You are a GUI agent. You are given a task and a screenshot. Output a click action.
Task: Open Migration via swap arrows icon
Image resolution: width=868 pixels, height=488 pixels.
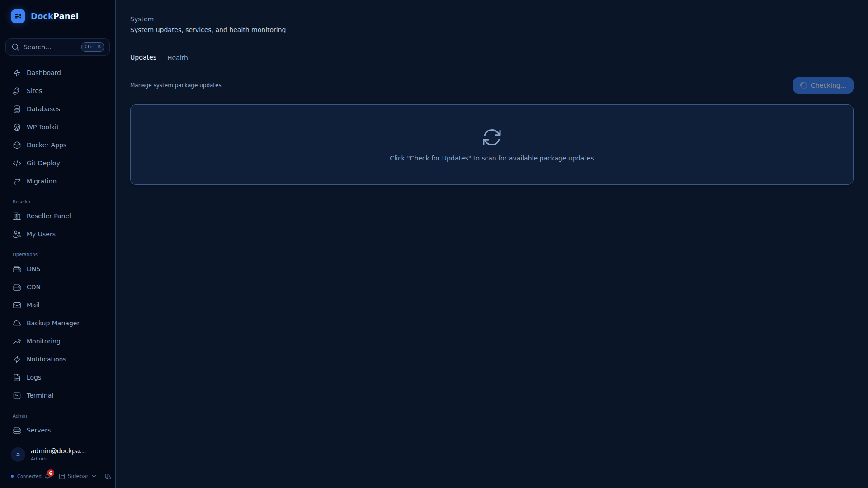tap(17, 181)
